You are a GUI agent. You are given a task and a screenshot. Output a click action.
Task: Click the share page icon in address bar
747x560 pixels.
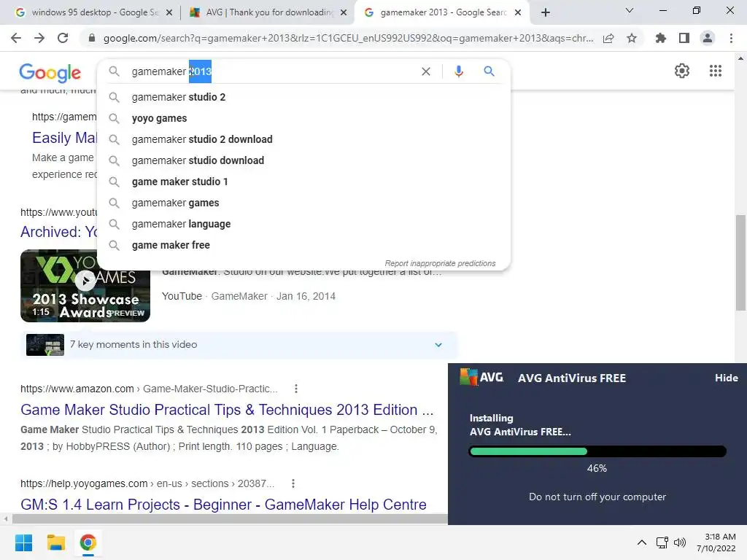coord(608,38)
